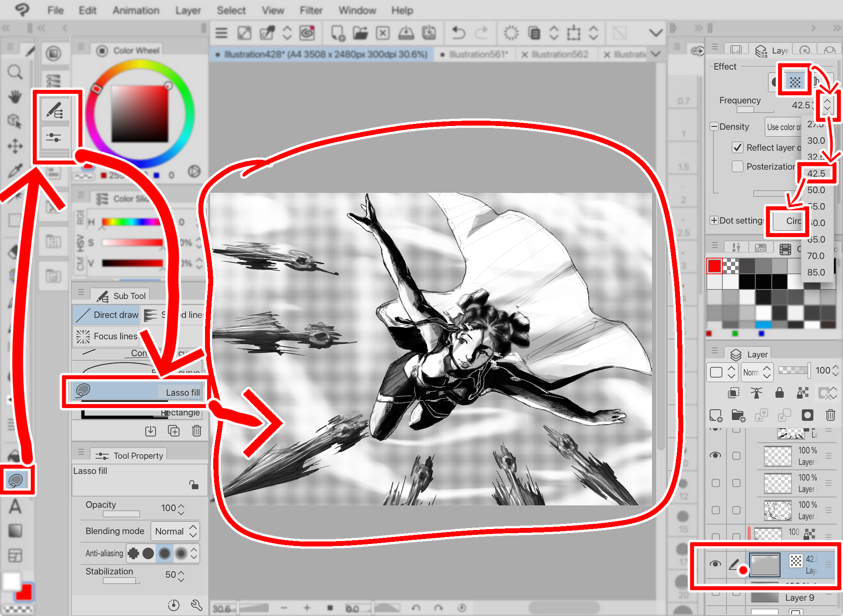Toggle Lock Layer padlock

779,393
